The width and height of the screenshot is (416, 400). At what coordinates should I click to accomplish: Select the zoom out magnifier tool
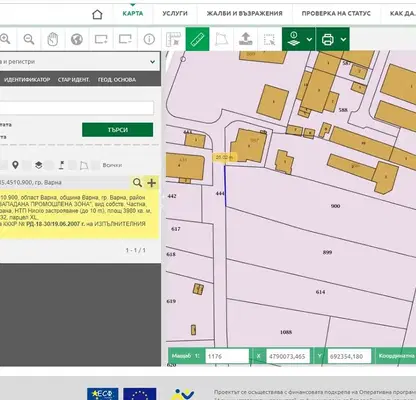point(29,39)
